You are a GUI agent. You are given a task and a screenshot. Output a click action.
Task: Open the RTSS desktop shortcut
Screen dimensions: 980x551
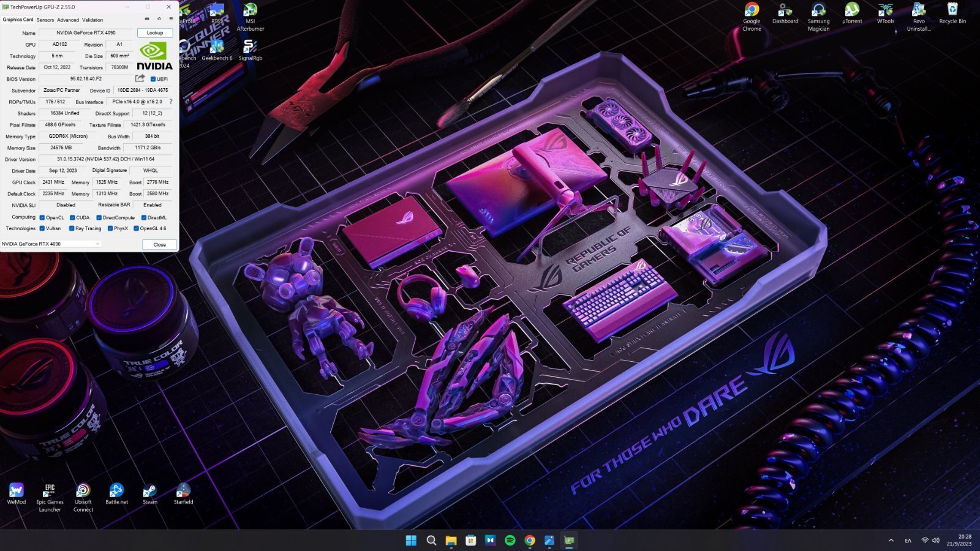click(217, 13)
